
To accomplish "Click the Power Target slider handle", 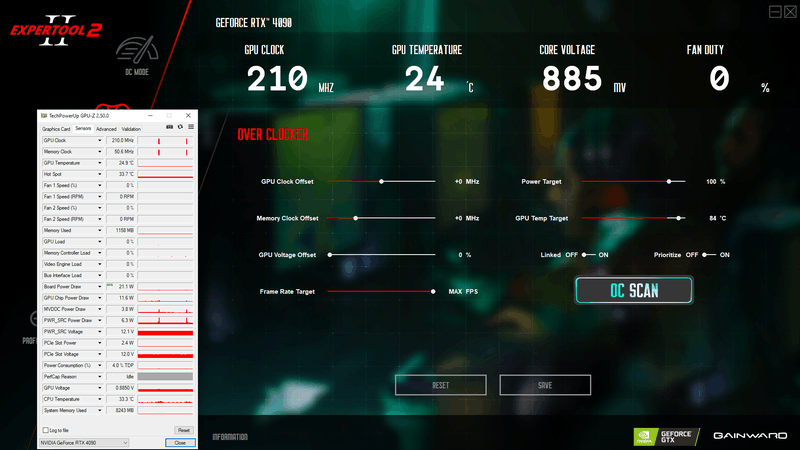I will [669, 181].
